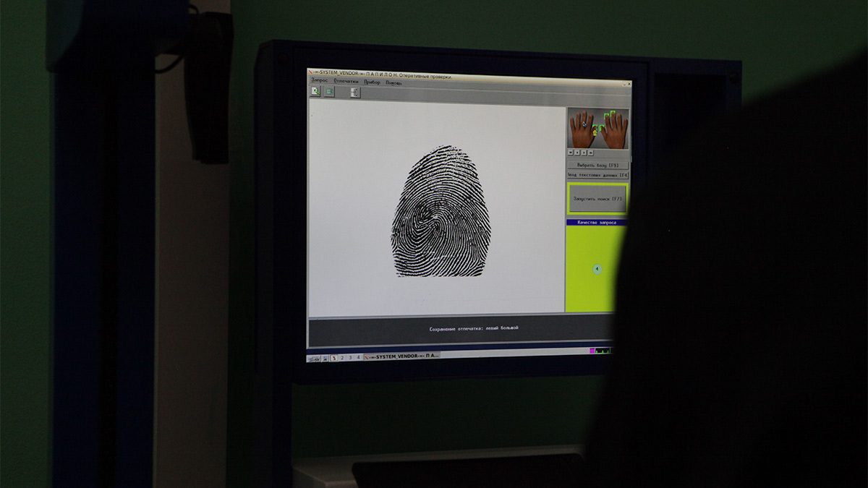This screenshot has height=488, width=868.
Task: Open the Отпечатки menu
Action: [346, 82]
